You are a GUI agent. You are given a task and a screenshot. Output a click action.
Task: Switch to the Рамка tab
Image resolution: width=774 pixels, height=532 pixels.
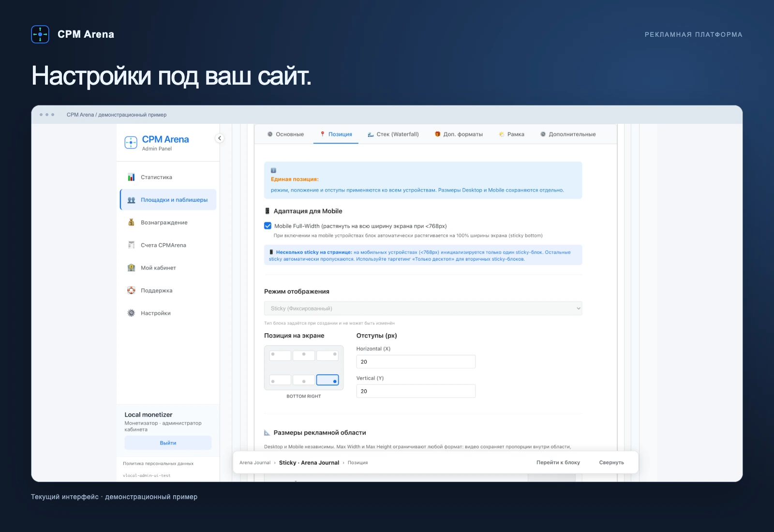(511, 134)
